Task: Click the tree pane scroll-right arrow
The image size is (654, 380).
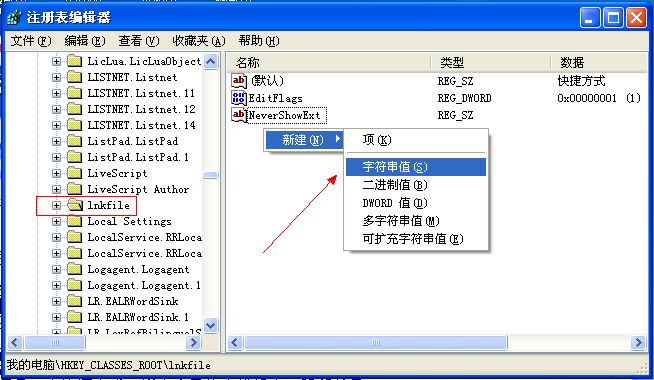Action: click(x=193, y=343)
